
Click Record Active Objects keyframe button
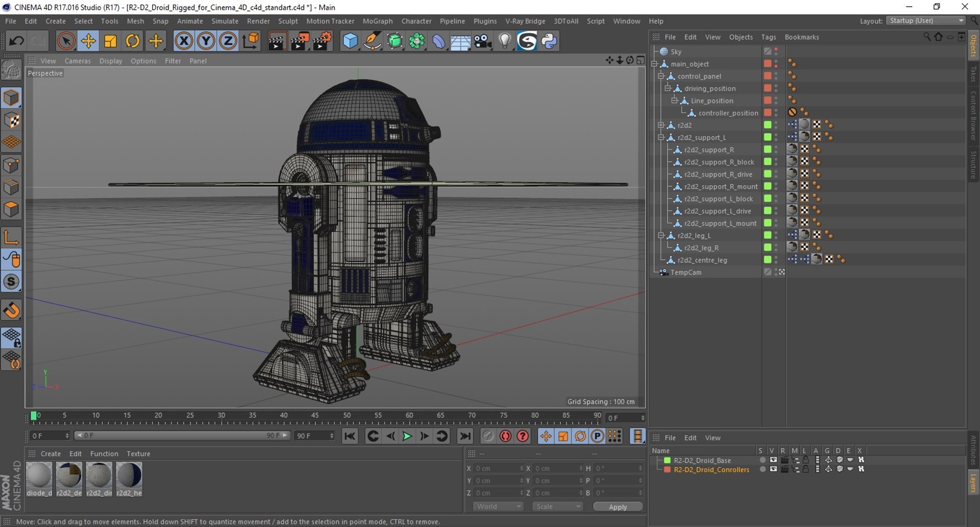point(488,436)
